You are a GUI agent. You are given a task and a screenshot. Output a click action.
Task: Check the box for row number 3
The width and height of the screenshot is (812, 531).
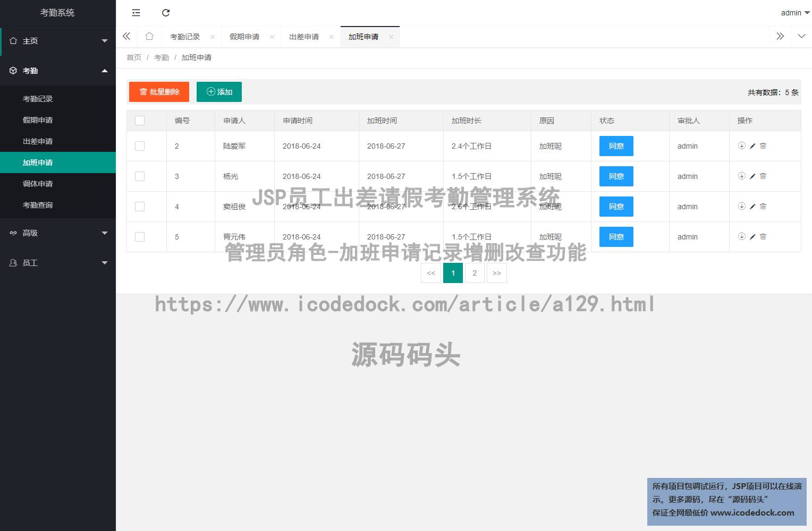pos(140,176)
